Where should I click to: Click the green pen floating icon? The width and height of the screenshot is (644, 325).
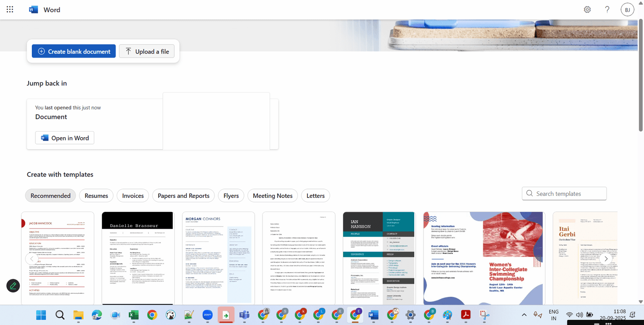13,286
